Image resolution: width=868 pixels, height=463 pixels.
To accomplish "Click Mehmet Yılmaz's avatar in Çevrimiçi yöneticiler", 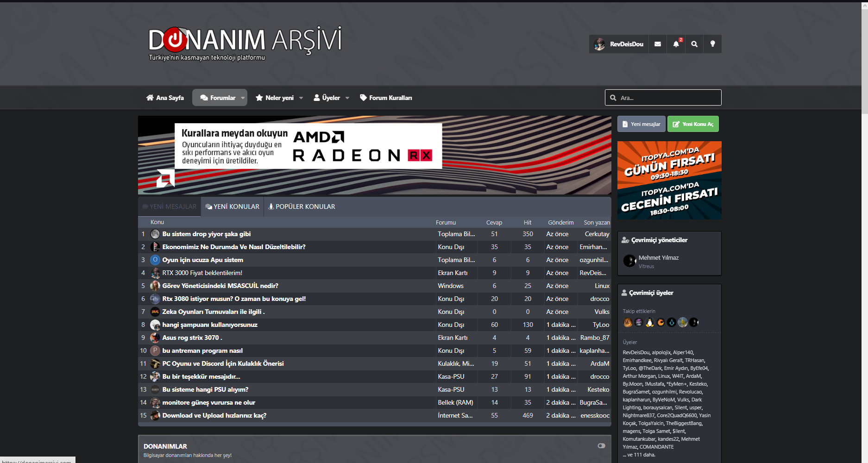I will pyautogui.click(x=629, y=261).
